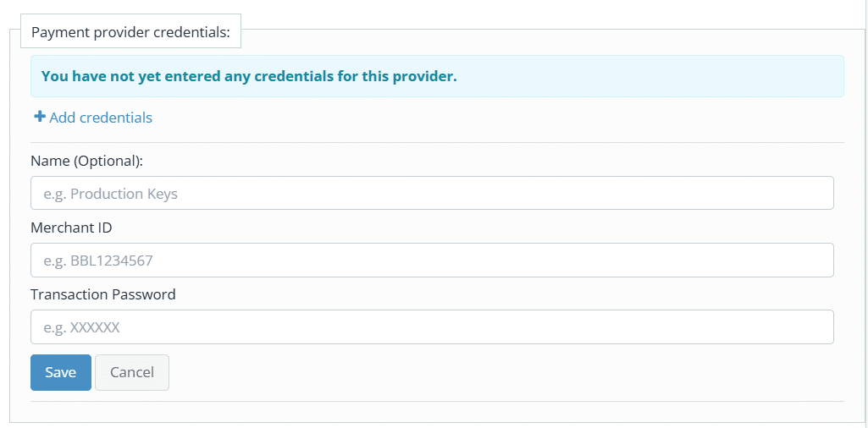This screenshot has width=868, height=428.
Task: Click the e.g. XXXXXX placeholder text
Action: click(x=81, y=327)
